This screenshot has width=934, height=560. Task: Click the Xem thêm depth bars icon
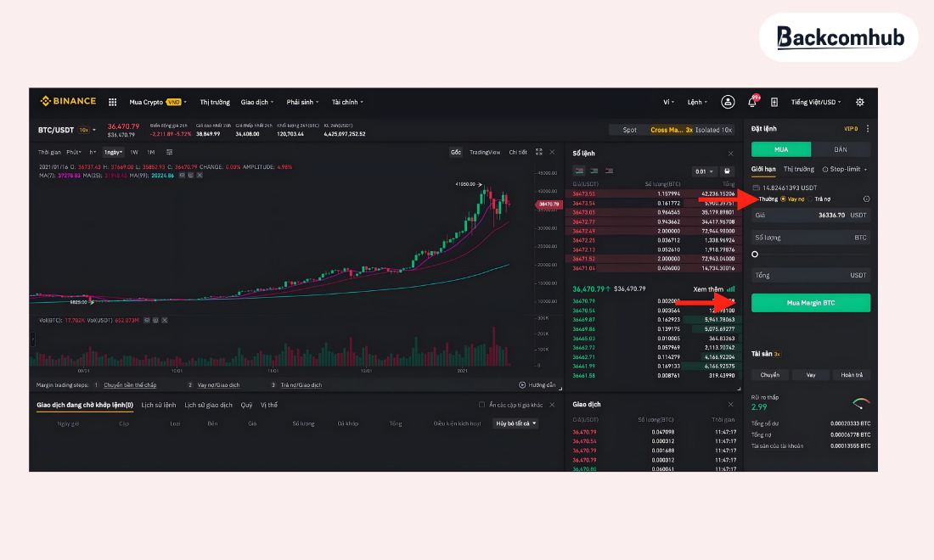pos(731,289)
